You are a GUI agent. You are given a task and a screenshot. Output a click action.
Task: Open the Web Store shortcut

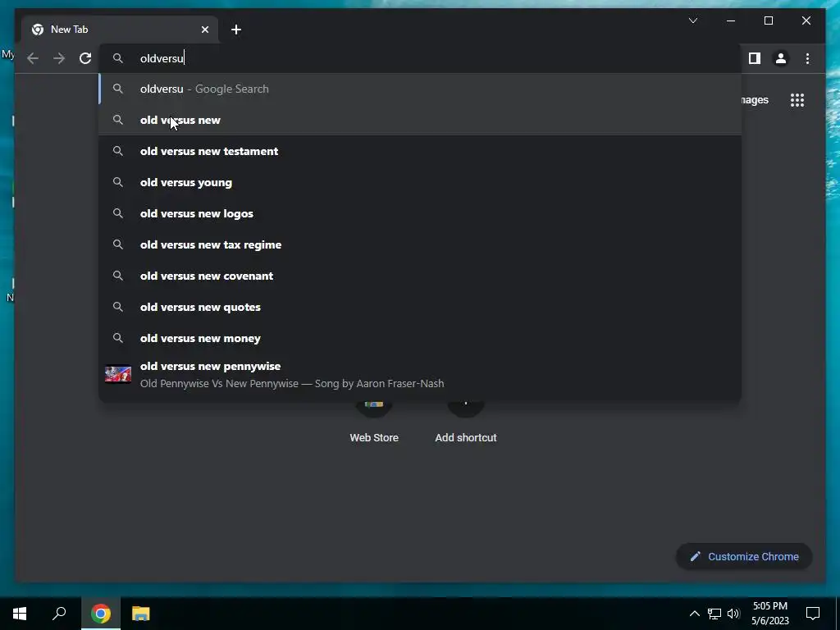pos(374,423)
